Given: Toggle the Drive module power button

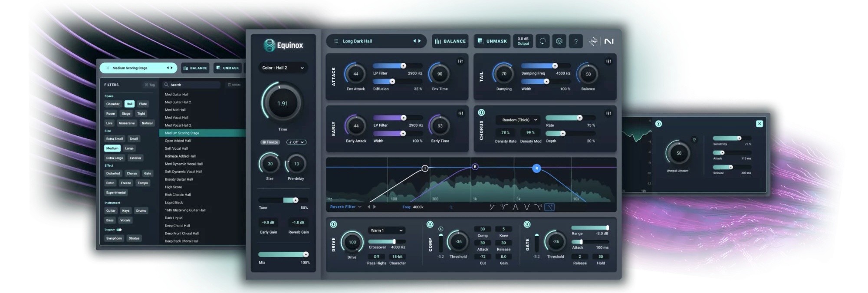Looking at the screenshot, I should [x=333, y=224].
